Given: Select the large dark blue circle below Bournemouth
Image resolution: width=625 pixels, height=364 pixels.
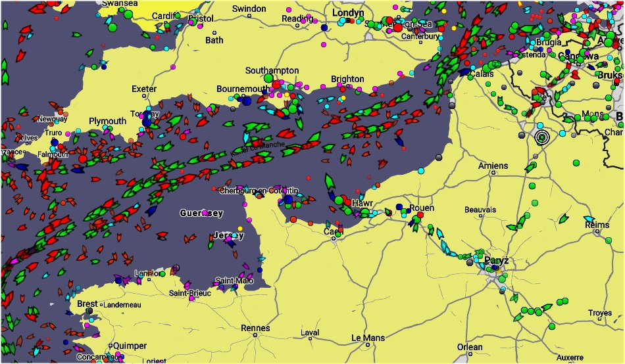Looking at the screenshot, I should 246,101.
